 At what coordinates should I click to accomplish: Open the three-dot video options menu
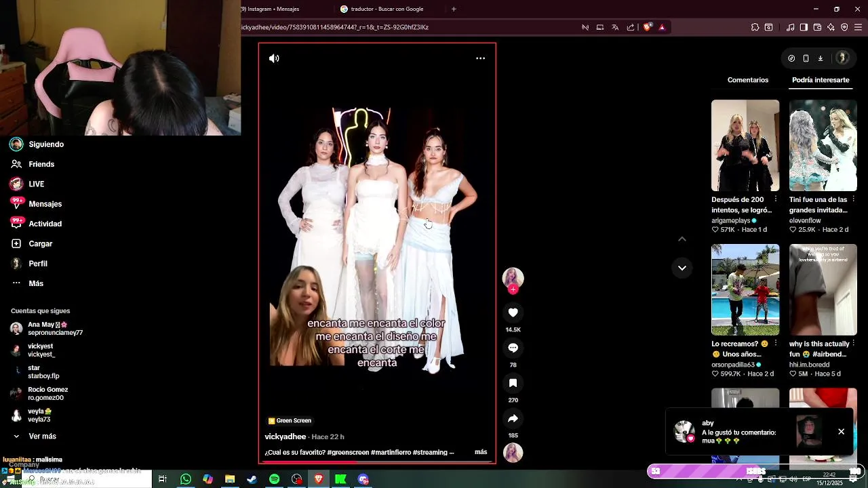click(x=480, y=58)
